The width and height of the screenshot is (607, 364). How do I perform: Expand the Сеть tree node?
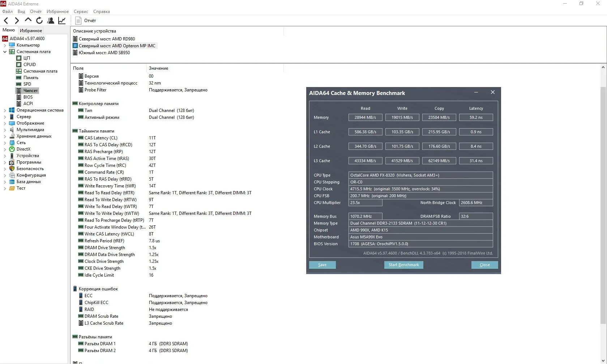5,143
